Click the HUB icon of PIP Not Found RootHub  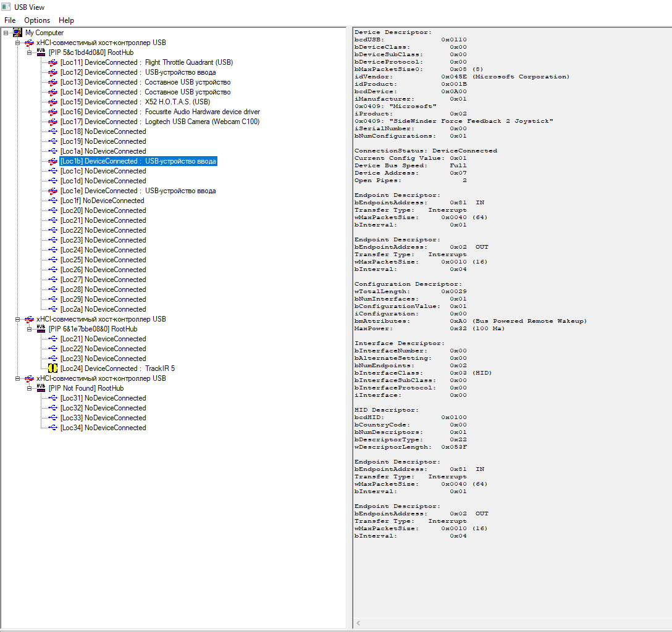pyautogui.click(x=41, y=388)
